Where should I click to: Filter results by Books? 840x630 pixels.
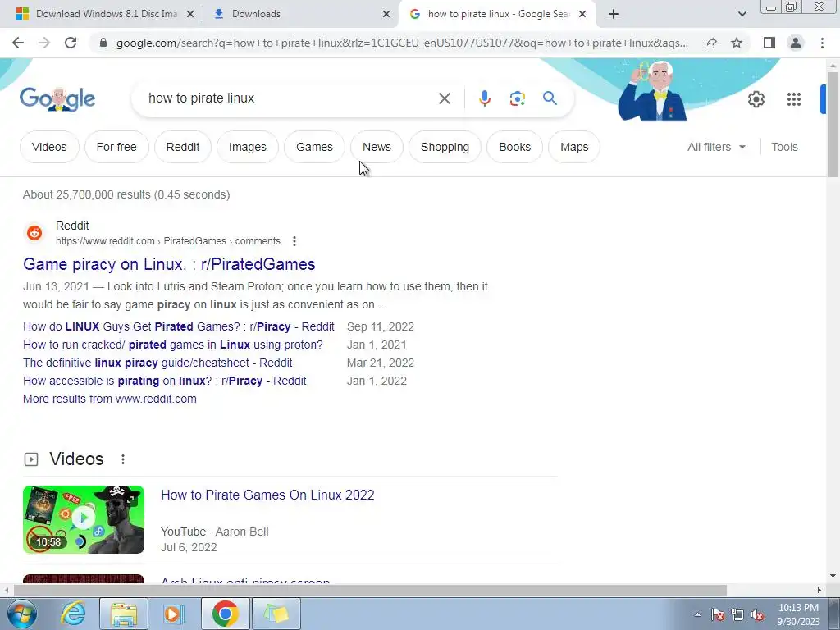click(x=515, y=147)
